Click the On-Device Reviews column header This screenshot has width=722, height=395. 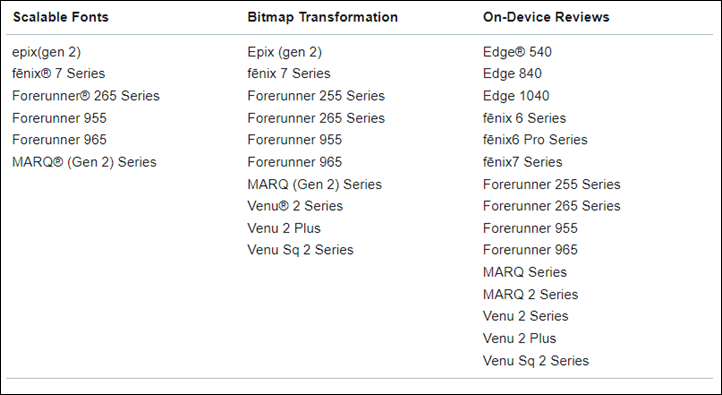point(546,17)
